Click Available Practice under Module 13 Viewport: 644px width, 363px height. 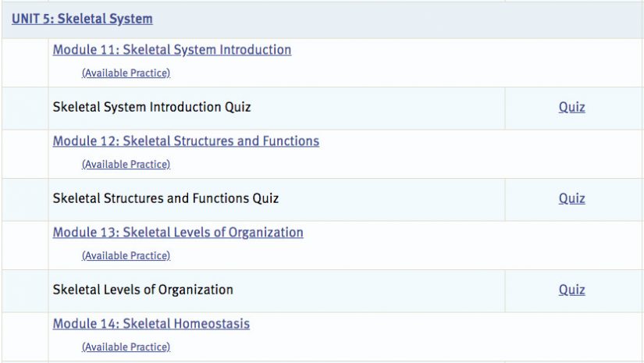[126, 256]
